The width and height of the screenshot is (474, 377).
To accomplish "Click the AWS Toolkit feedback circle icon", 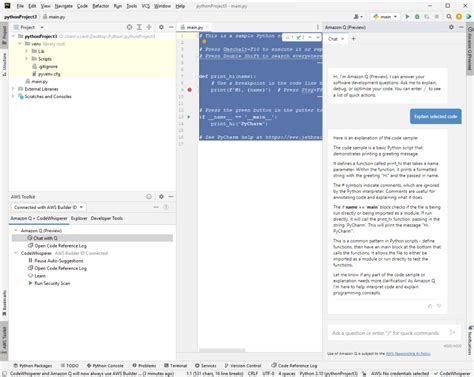I will [149, 197].
